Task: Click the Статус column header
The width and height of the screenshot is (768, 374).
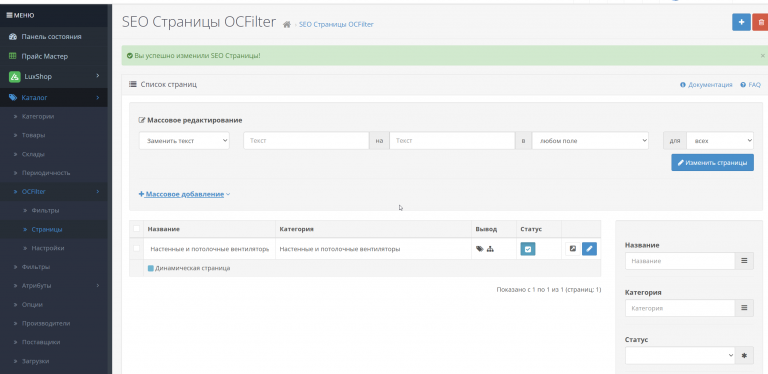Action: [531, 229]
